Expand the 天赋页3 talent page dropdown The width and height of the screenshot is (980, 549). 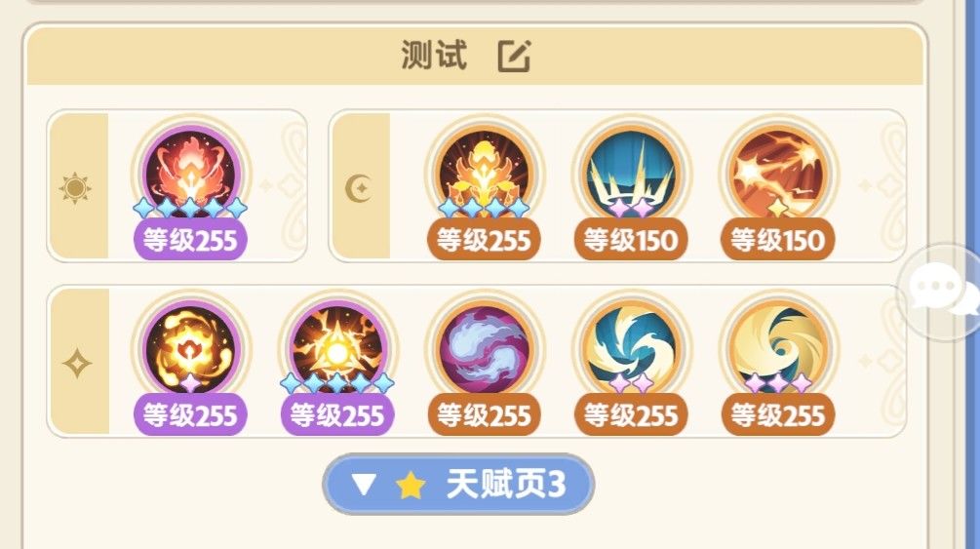pyautogui.click(x=458, y=484)
